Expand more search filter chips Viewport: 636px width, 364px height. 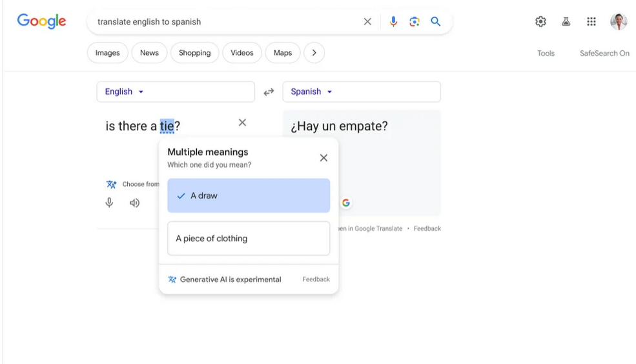314,53
